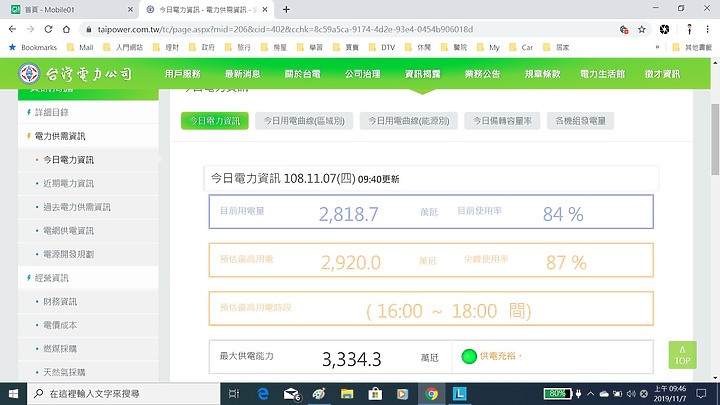Open the 業務公告 navigation menu
The height and width of the screenshot is (405, 720).
(482, 74)
